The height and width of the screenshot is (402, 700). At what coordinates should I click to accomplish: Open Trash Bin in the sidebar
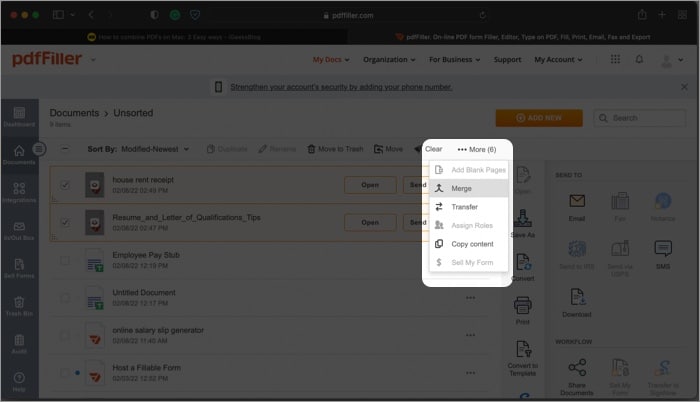(x=19, y=306)
